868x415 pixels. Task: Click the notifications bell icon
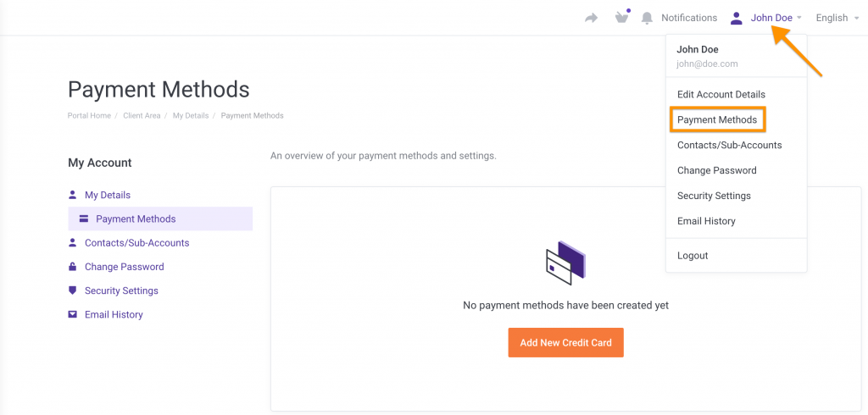pyautogui.click(x=648, y=18)
